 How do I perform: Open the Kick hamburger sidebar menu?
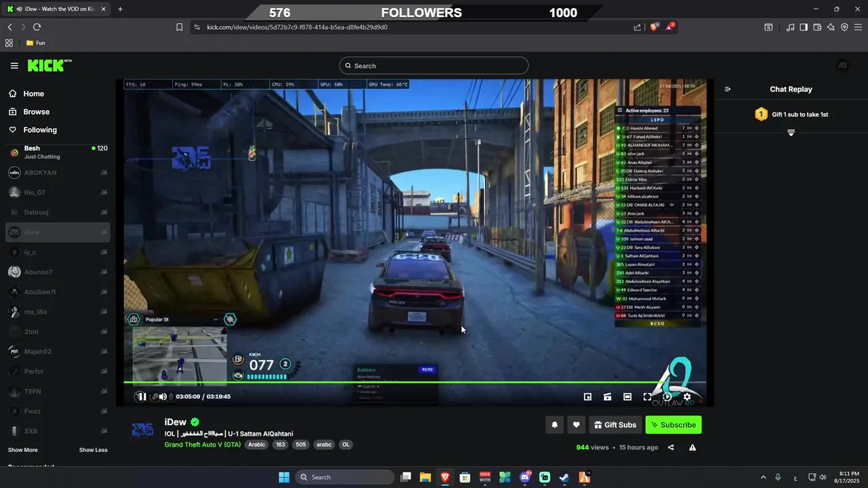pyautogui.click(x=14, y=66)
